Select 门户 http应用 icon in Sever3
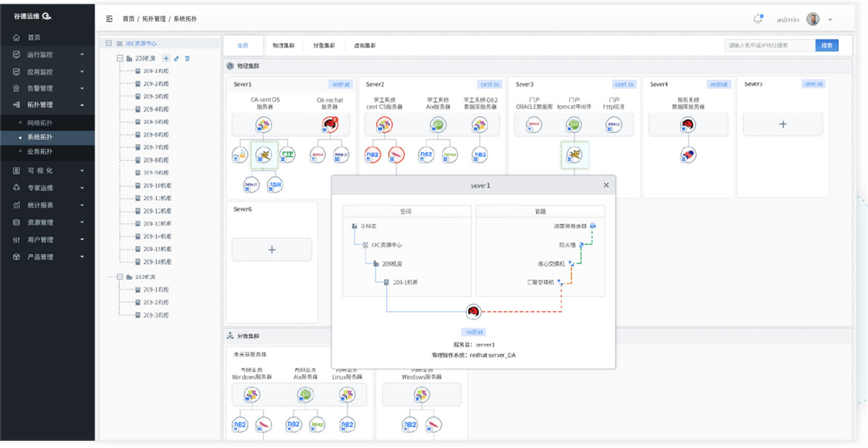Viewport: 868px width, 448px height. point(613,125)
